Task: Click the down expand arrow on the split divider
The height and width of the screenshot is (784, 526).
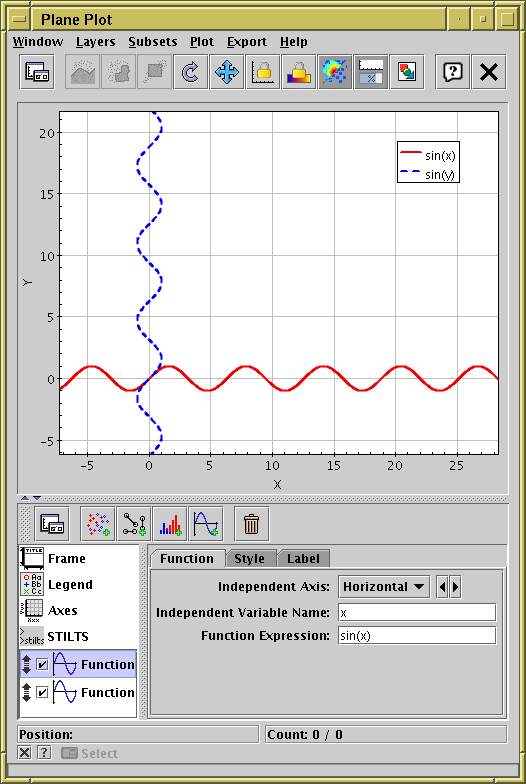Action: pos(36,498)
